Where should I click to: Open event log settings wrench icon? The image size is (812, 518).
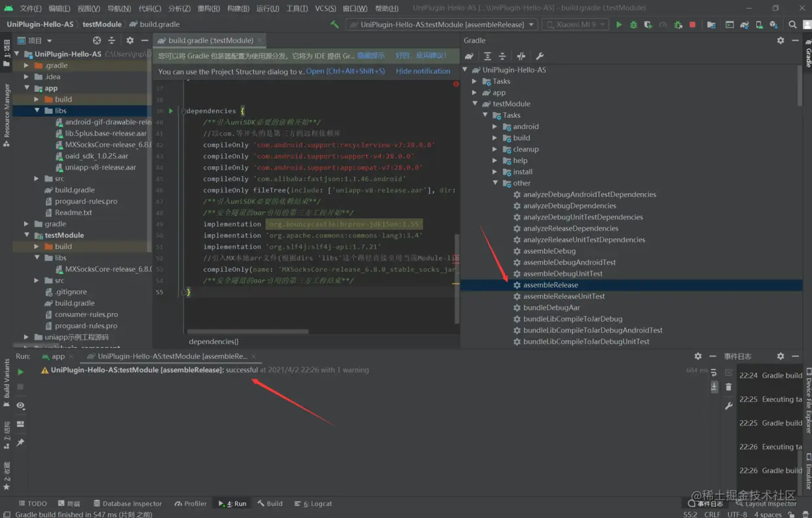coord(729,406)
